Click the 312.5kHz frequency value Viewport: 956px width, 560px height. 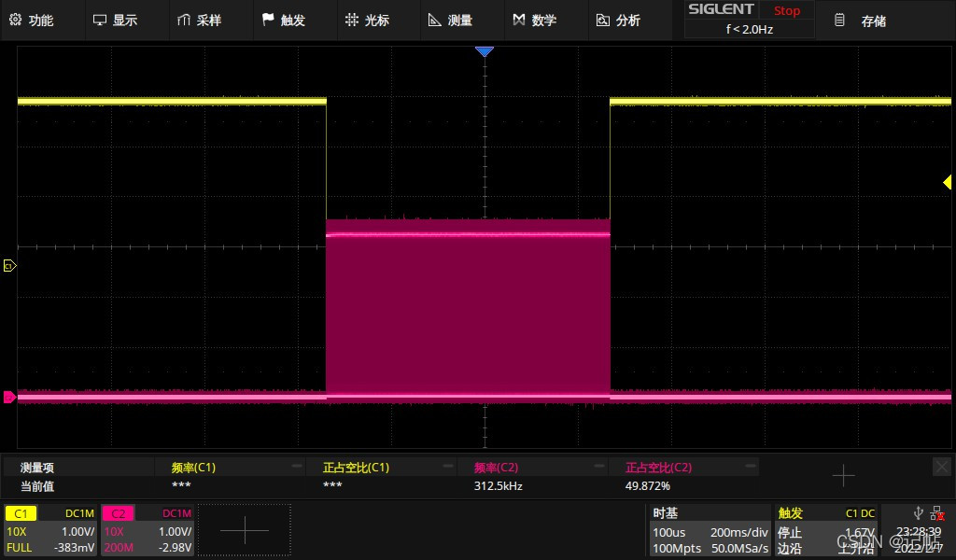[x=499, y=485]
